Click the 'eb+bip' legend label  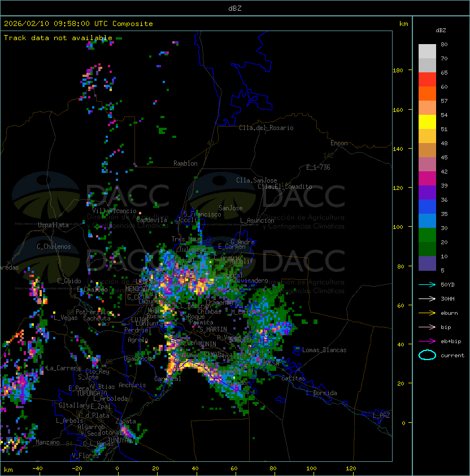pos(451,341)
